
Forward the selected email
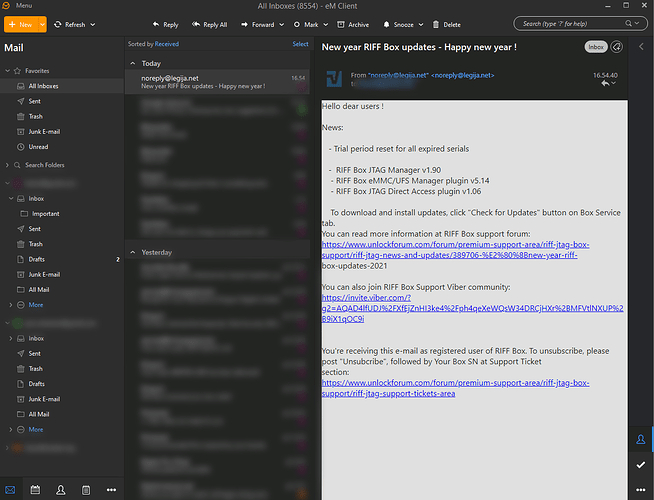pos(258,25)
